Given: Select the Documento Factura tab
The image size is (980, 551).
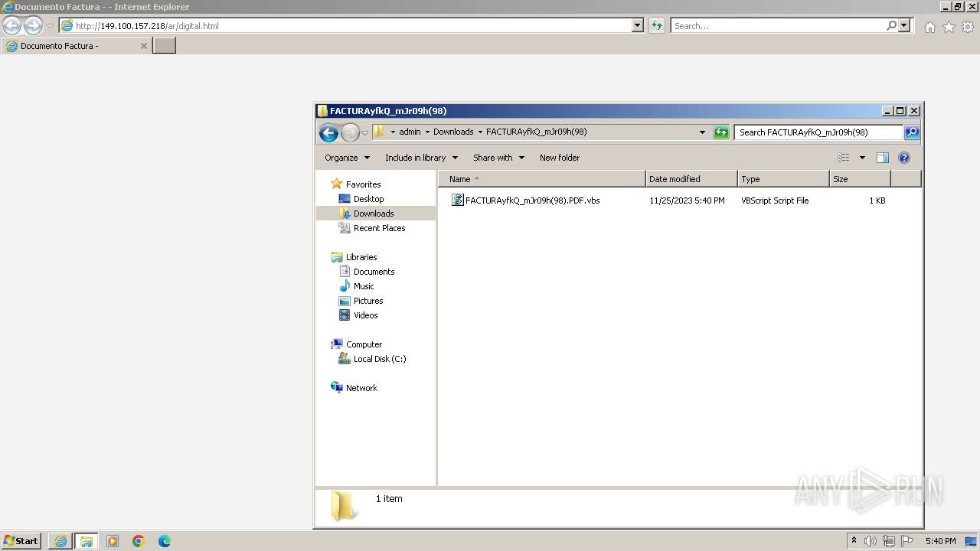Looking at the screenshot, I should pos(75,46).
